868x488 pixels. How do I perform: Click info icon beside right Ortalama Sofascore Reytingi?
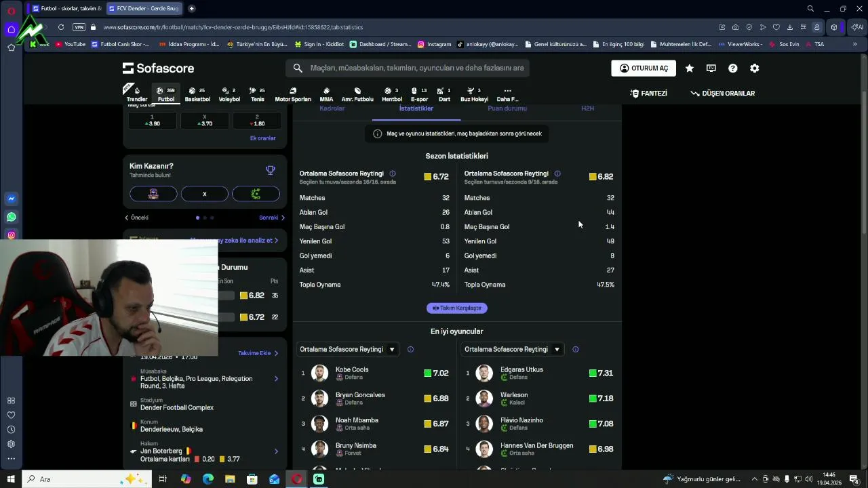(557, 174)
